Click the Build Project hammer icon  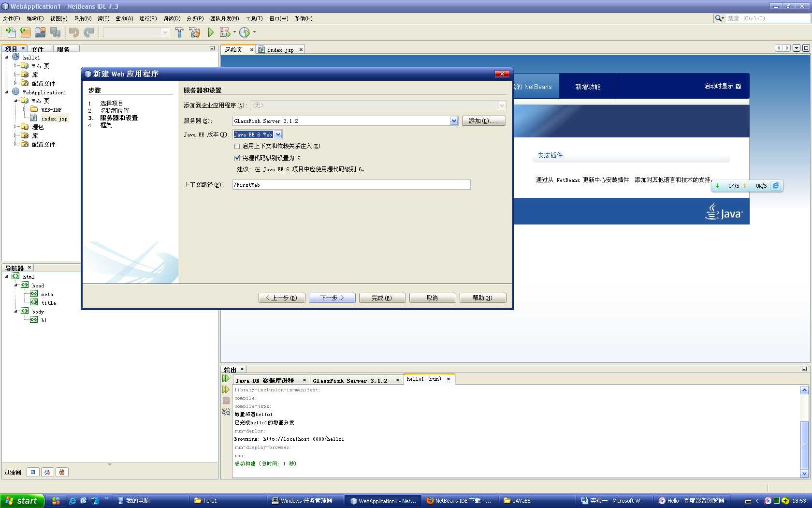[179, 32]
